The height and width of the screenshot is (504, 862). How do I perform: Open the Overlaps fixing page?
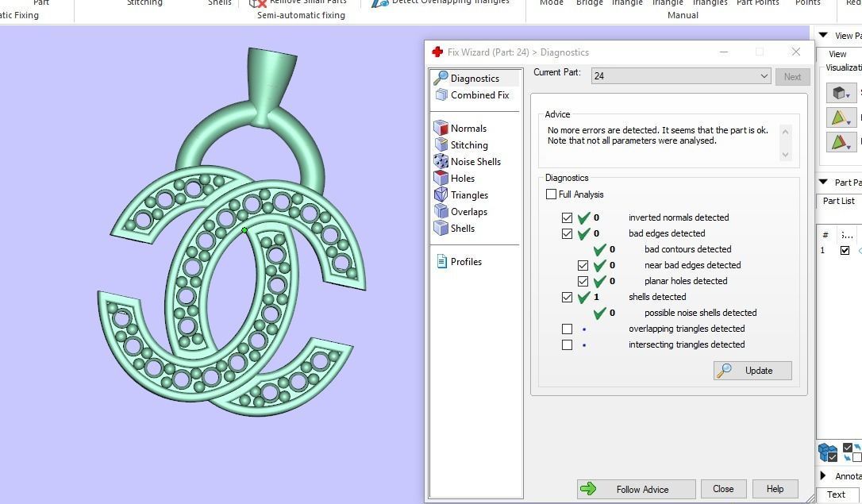pos(460,212)
